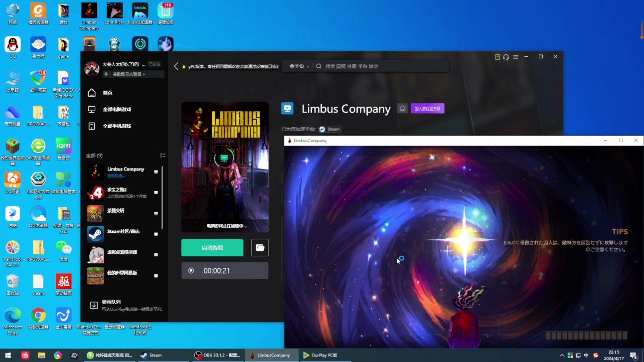
Task: Click the 已实名 badge next to the username
Action: [x=155, y=64]
